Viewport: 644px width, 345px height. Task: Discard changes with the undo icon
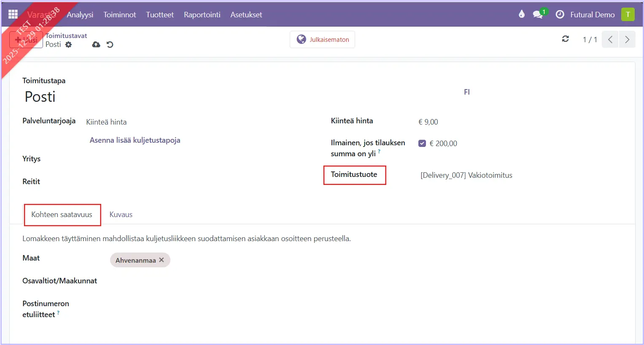tap(110, 45)
